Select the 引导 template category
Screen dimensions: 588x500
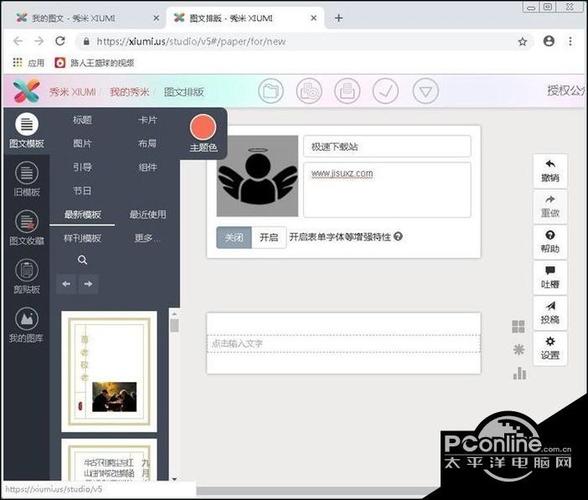pyautogui.click(x=82, y=167)
